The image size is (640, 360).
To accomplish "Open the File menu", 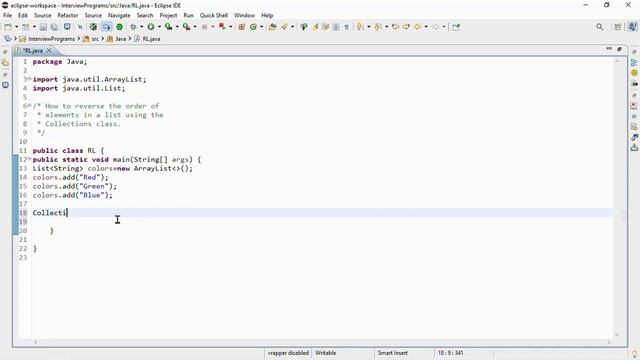I will pyautogui.click(x=7, y=16).
